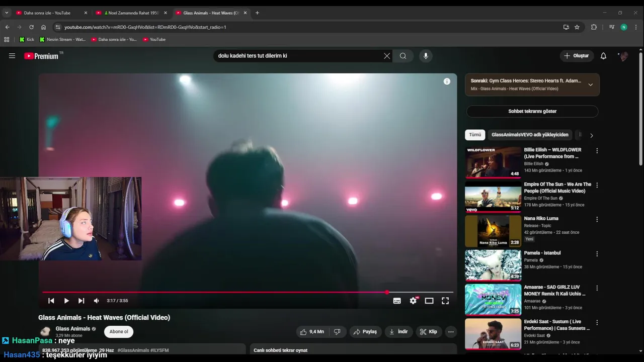Viewport: 644px width, 362px height.
Task: Open the #GlassAnimals hashtag
Action: tap(133, 350)
